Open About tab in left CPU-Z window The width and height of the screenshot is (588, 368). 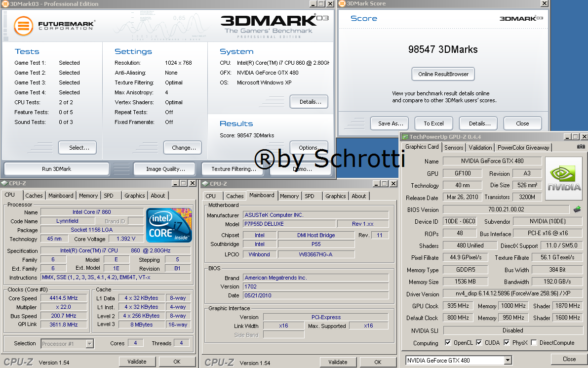(158, 196)
